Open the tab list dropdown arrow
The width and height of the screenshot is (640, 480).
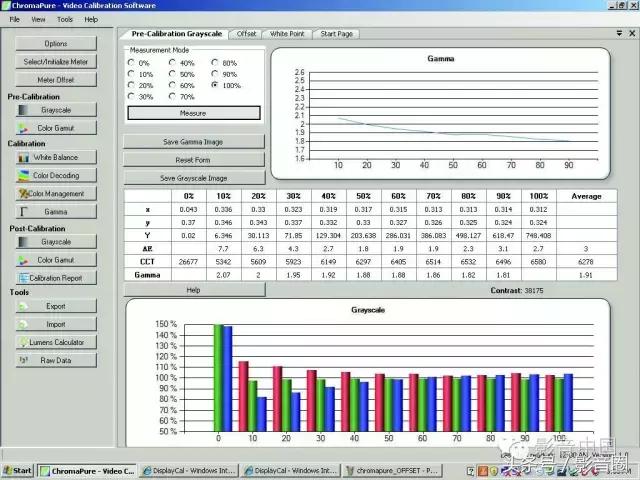[619, 33]
